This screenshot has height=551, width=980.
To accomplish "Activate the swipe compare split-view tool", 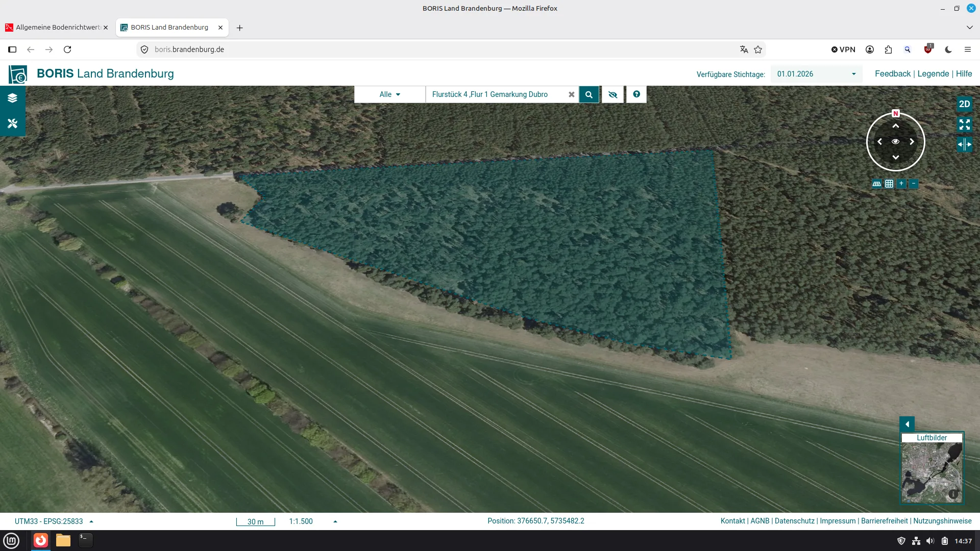I will point(964,144).
